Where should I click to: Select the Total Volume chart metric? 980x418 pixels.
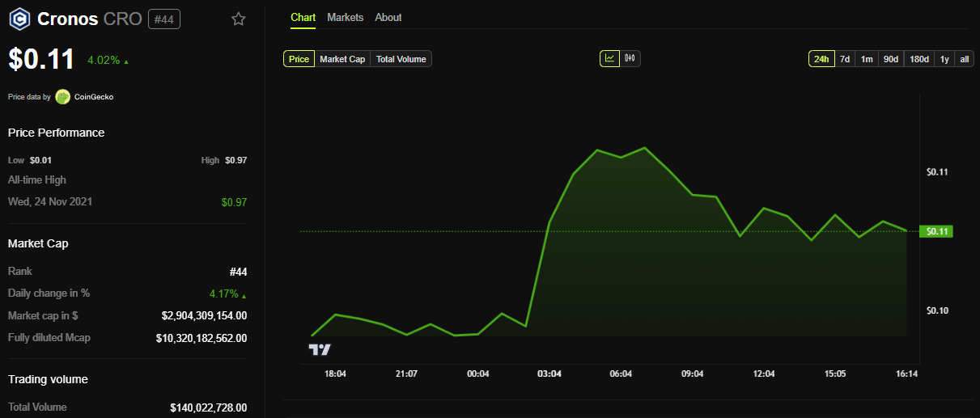tap(401, 59)
